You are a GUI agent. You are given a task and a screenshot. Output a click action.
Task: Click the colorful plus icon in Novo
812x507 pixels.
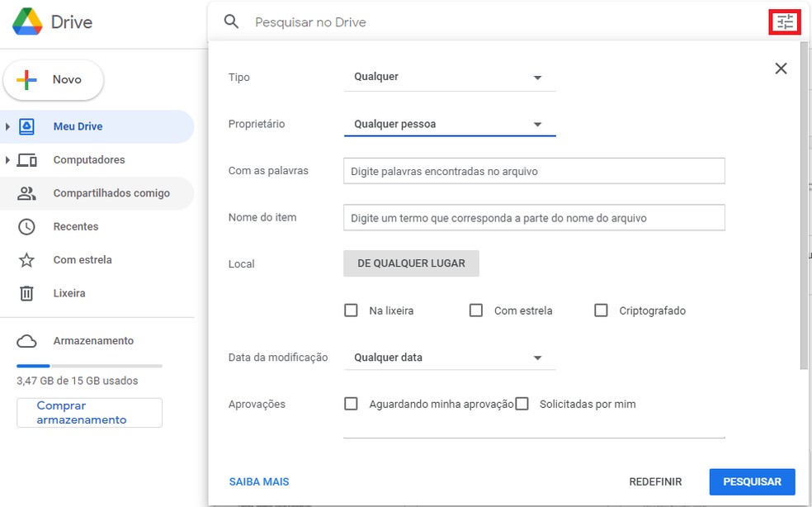[x=26, y=80]
